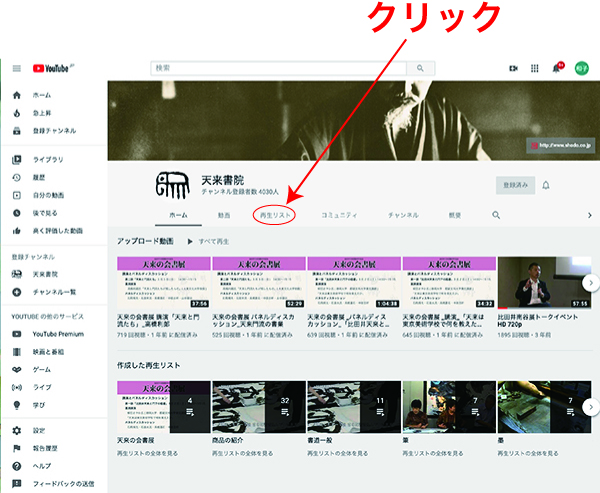
Task: Search within channel using magnifier icon
Action: pos(496,215)
